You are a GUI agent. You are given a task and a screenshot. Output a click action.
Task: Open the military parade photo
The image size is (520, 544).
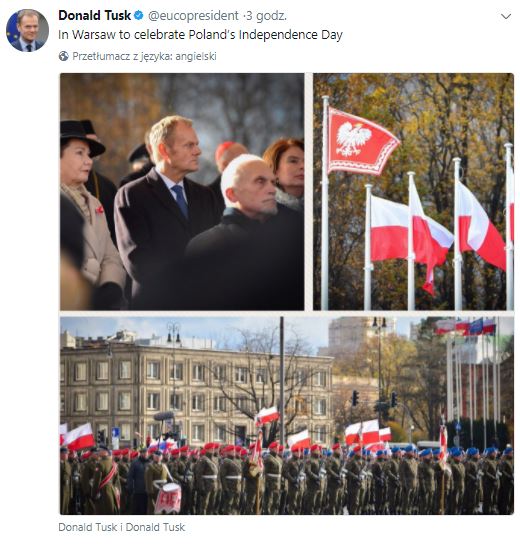coord(287,415)
